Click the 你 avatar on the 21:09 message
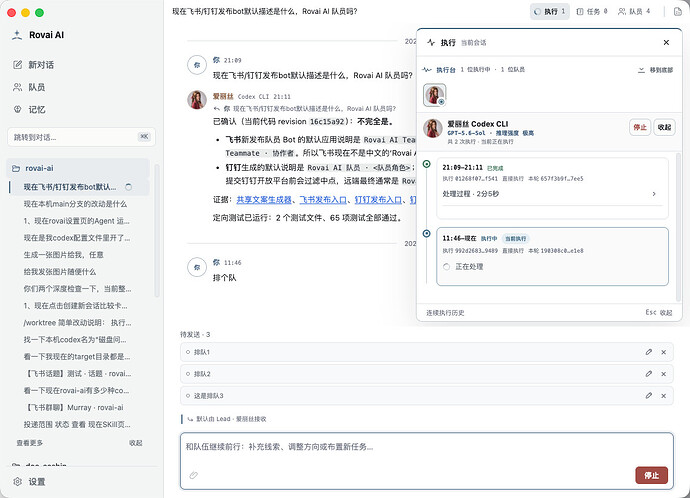This screenshot has height=498, width=690. pos(197,65)
